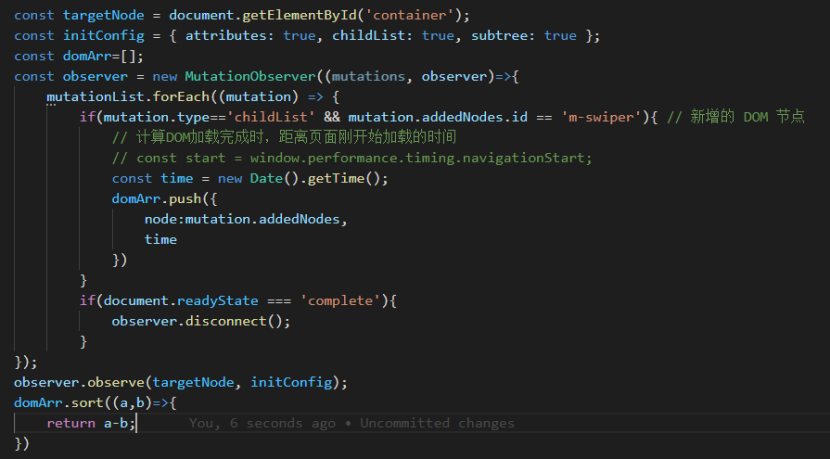The image size is (830, 459).
Task: Click 'observer.disconnect();' call
Action: [x=201, y=321]
